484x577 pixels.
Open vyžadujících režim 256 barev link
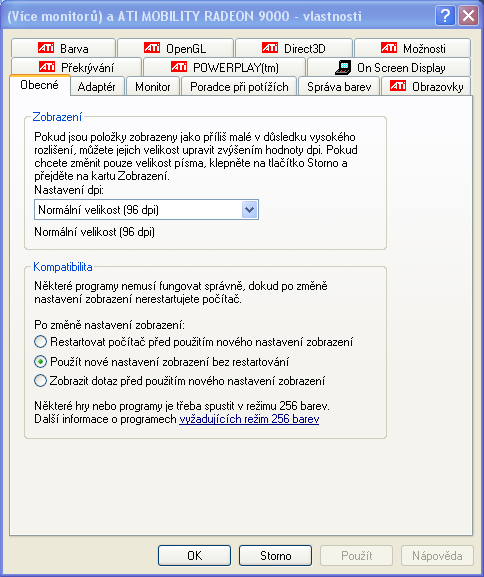click(249, 419)
